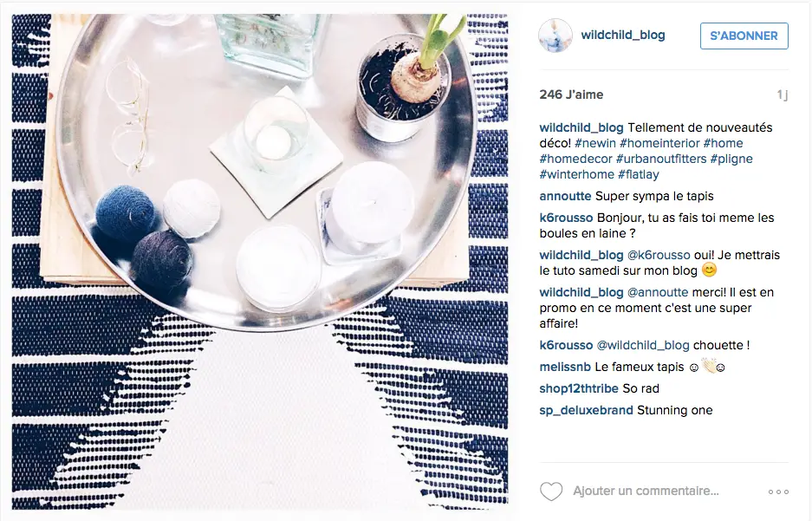
Task: Like the post with the heart icon
Action: [551, 491]
